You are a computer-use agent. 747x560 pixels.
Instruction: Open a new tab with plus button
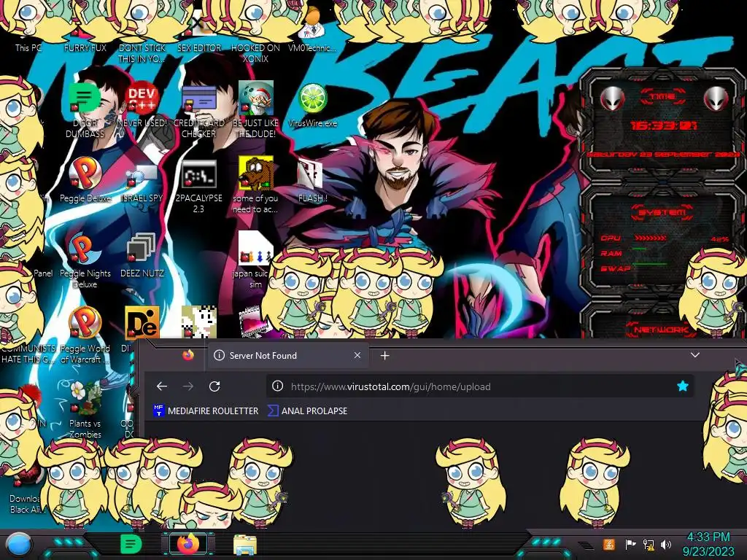pyautogui.click(x=385, y=355)
